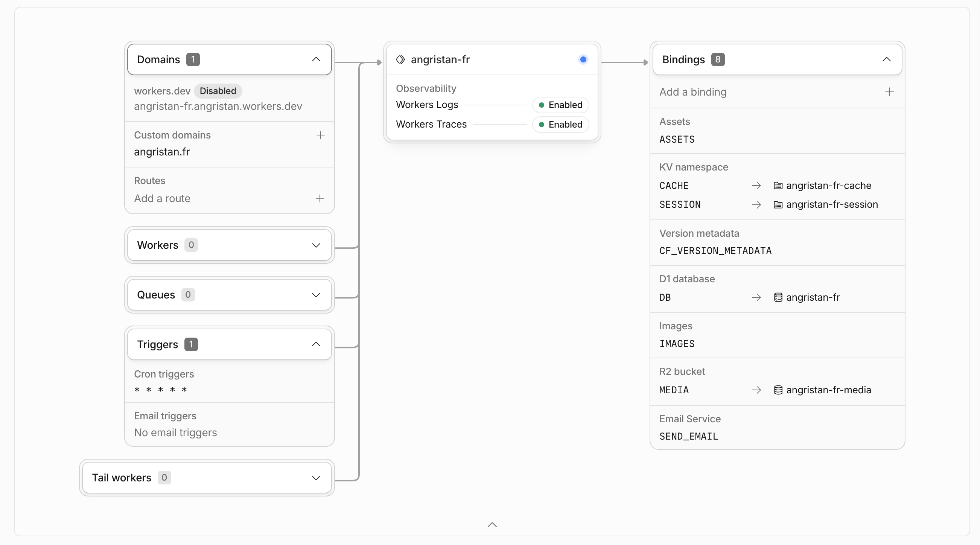
Task: Open the angristan-fr-session KV namespace link
Action: [x=832, y=204]
